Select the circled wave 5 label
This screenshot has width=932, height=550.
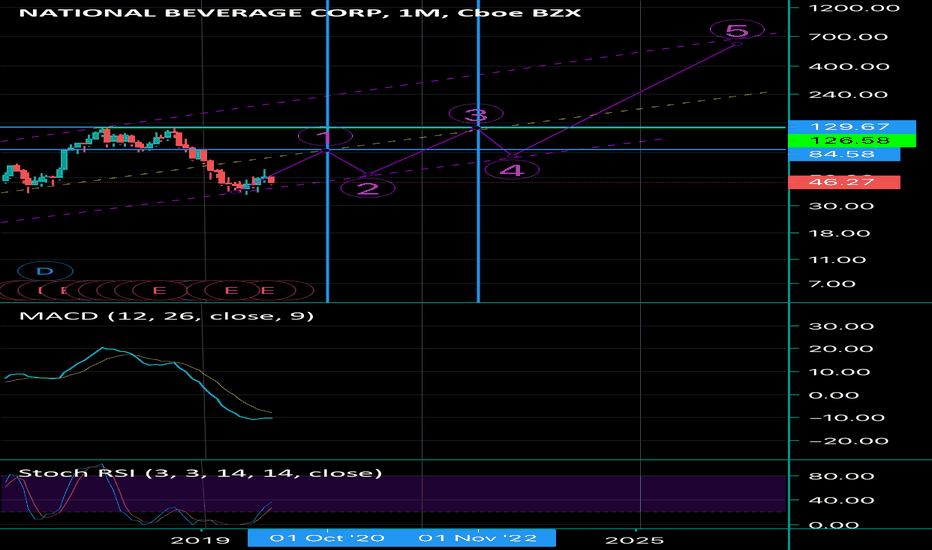pos(737,29)
